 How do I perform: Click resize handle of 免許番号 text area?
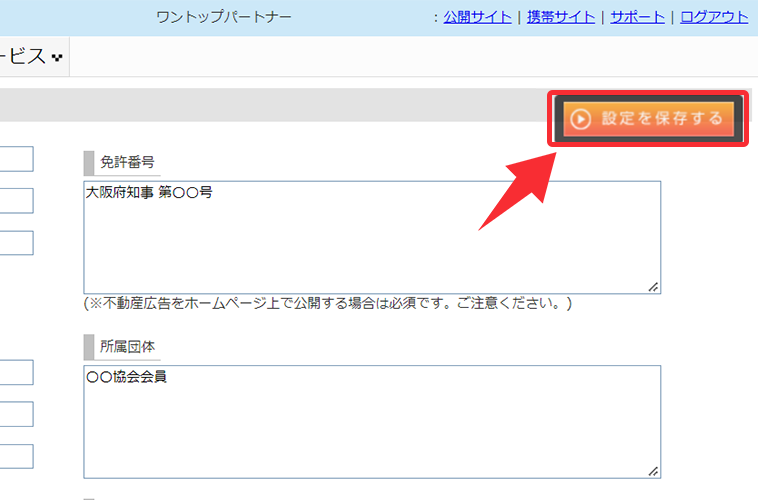click(653, 287)
